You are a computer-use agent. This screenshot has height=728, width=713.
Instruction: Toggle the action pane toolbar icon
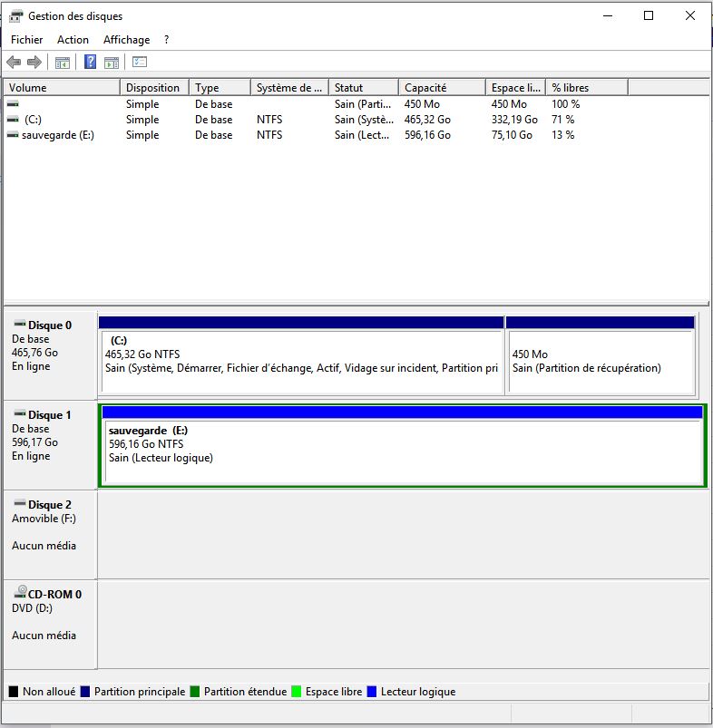point(112,63)
